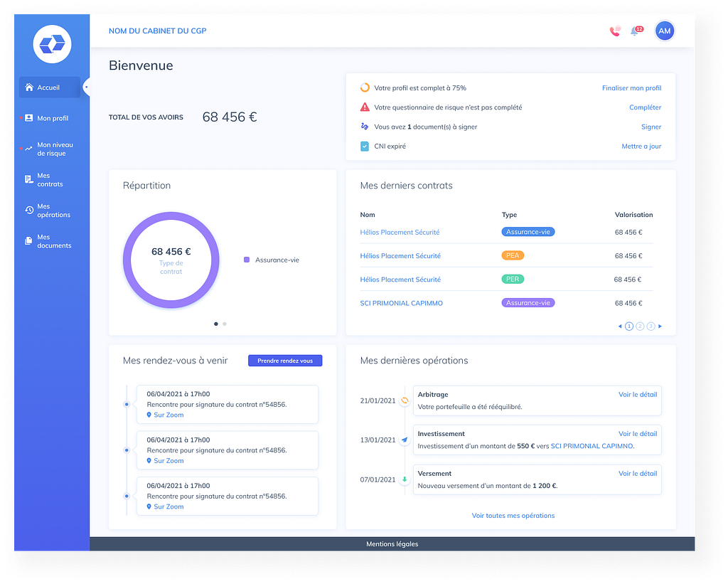Open Mentions légales in footer
The width and height of the screenshot is (728, 584).
point(392,544)
